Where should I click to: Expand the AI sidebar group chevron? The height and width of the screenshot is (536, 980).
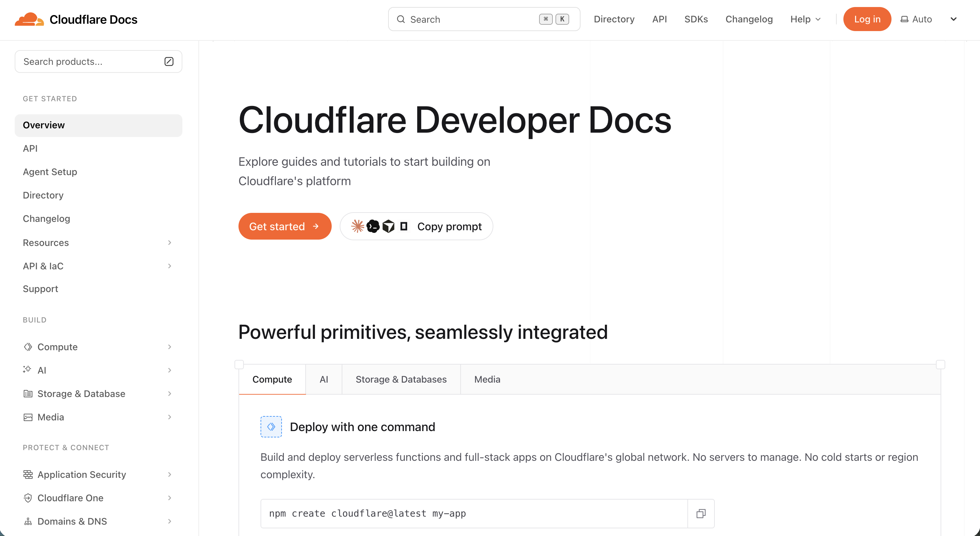click(x=169, y=370)
